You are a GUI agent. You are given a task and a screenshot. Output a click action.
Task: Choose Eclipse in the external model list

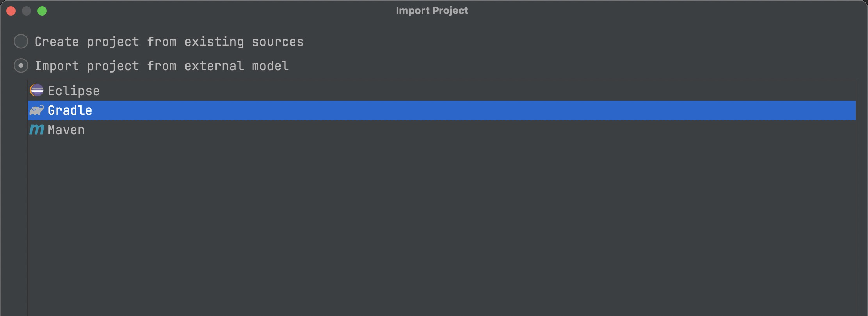(x=74, y=91)
